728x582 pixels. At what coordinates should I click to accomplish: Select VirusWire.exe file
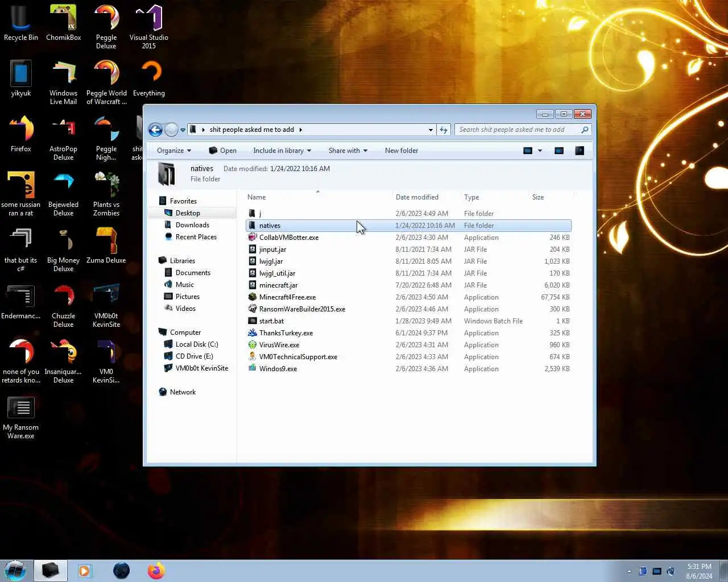(408, 345)
